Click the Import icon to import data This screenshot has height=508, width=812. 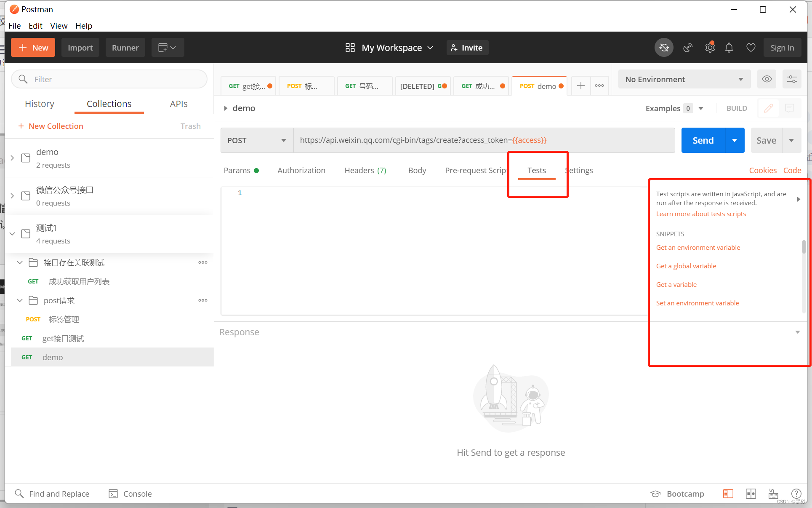click(x=80, y=48)
